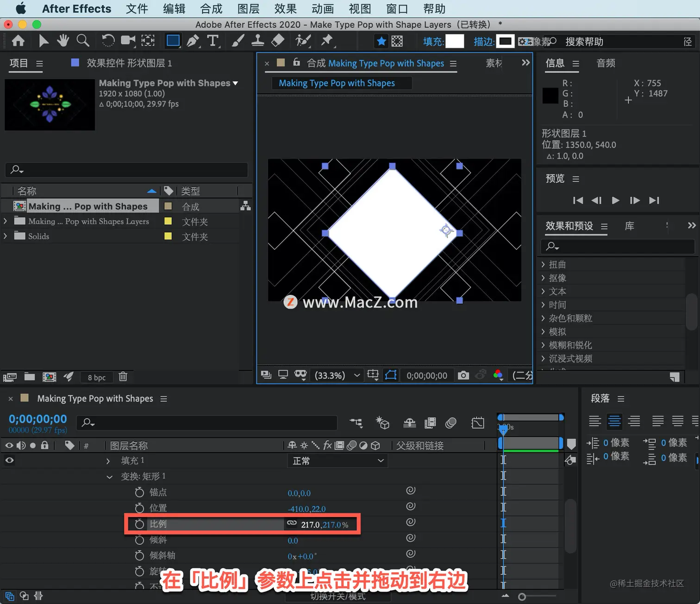
Task: Select the Camera tool
Action: [x=128, y=41]
